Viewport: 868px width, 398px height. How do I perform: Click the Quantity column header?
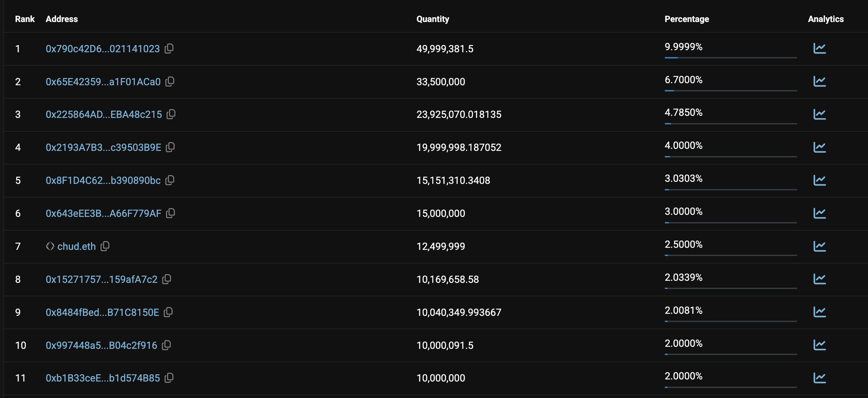coord(433,19)
